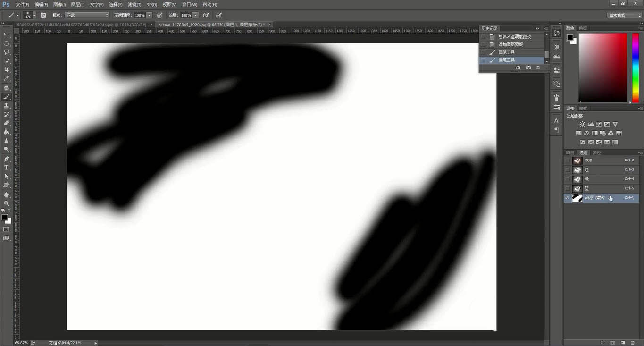Screen dimensions: 644x346
Task: Open the Character panel A icon
Action: (557, 121)
